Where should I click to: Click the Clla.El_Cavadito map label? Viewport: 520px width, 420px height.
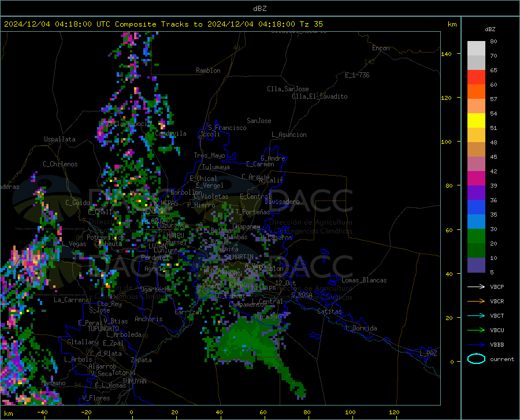pyautogui.click(x=320, y=96)
